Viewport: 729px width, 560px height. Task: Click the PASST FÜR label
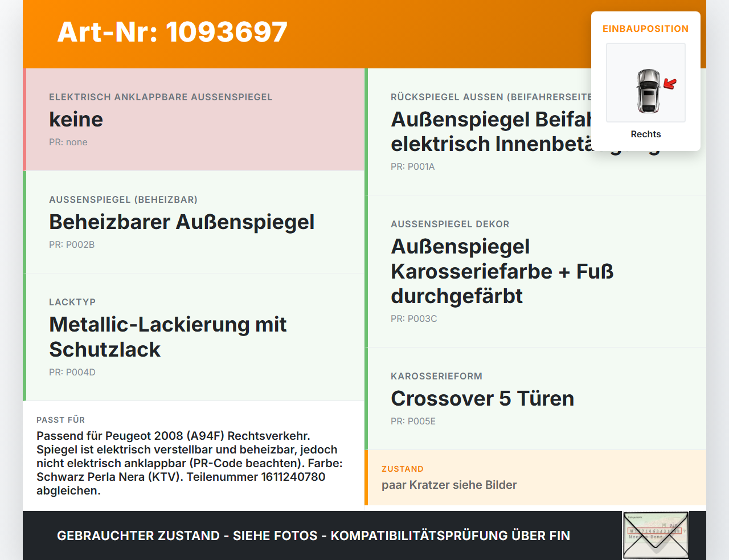[61, 420]
